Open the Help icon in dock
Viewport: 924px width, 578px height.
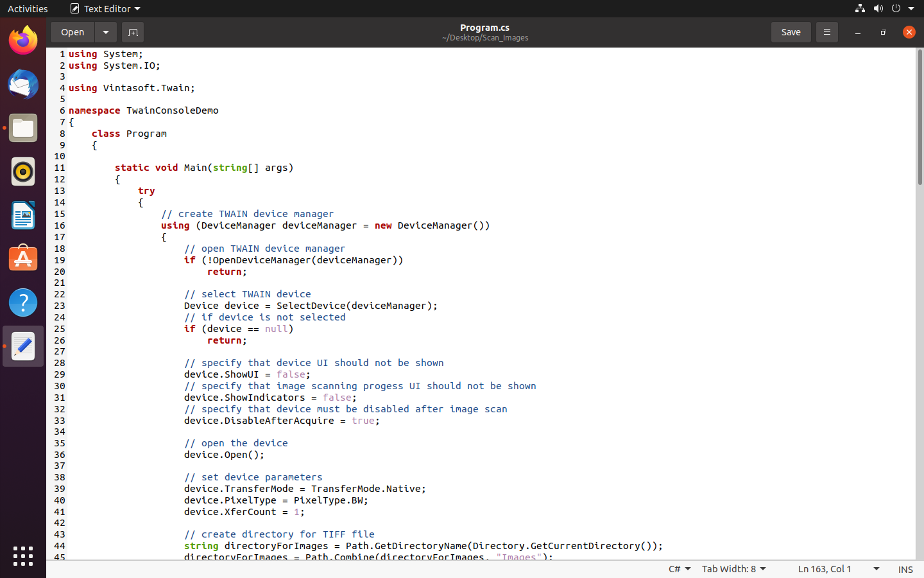(23, 302)
